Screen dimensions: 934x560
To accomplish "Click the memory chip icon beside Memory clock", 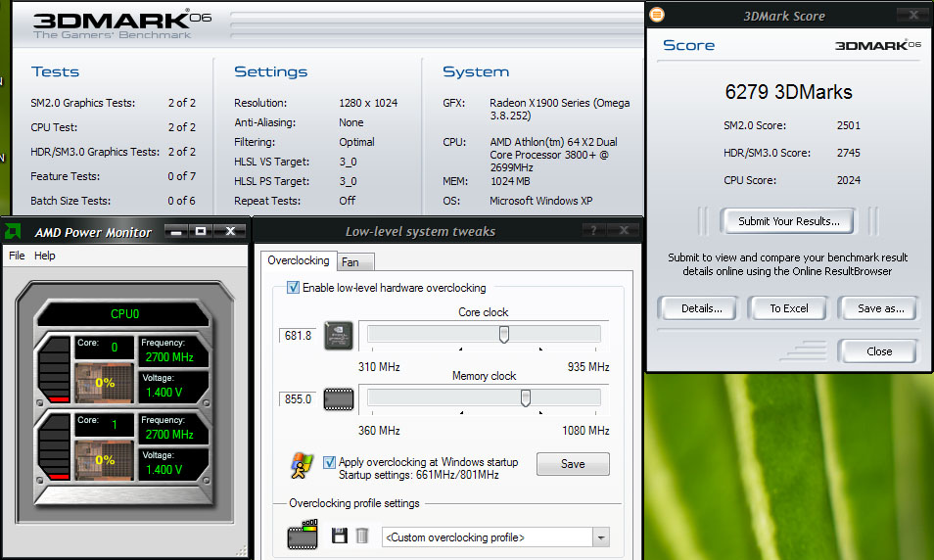I will (339, 399).
